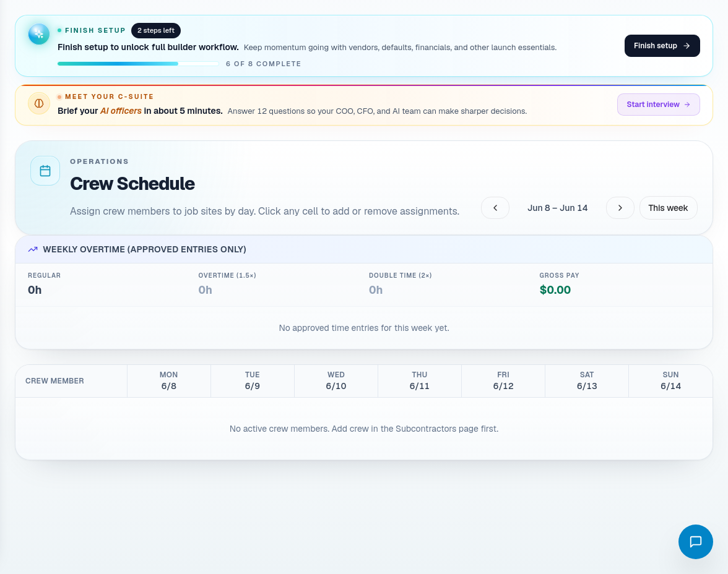Click the sparkle setup orb icon
This screenshot has width=728, height=574.
[39, 34]
